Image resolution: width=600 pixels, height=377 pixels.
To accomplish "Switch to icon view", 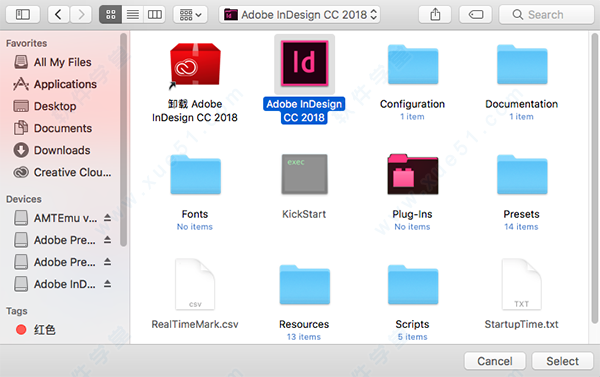I will 111,15.
